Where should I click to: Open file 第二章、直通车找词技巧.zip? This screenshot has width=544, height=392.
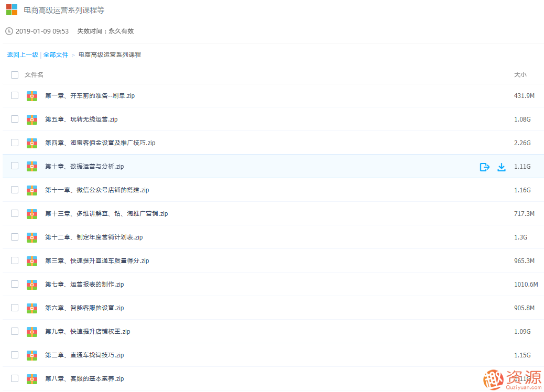tap(84, 355)
